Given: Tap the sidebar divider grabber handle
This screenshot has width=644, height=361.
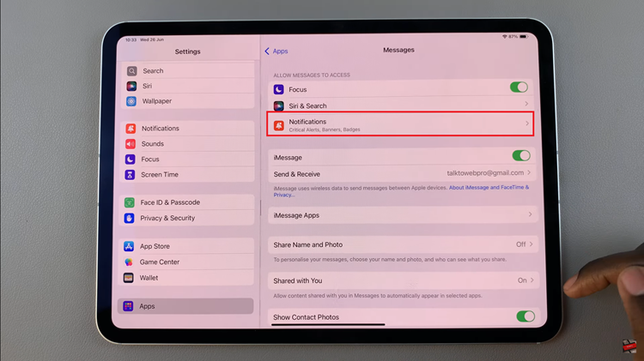Looking at the screenshot, I should point(260,208).
